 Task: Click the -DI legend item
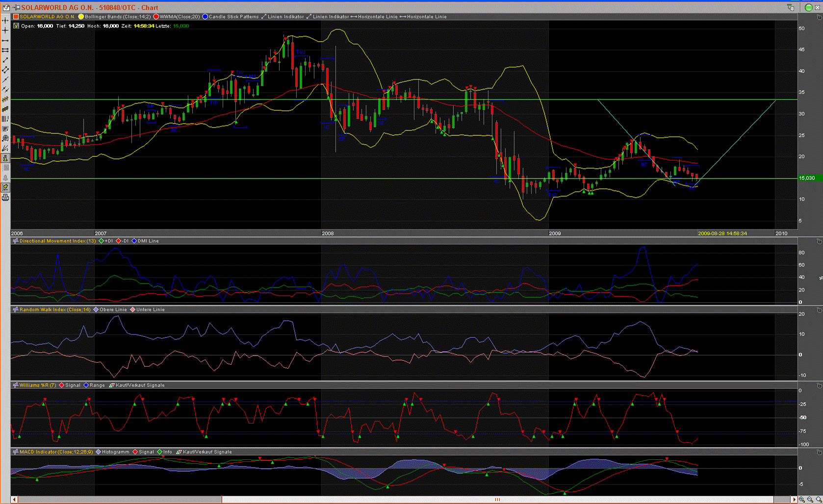(123, 241)
